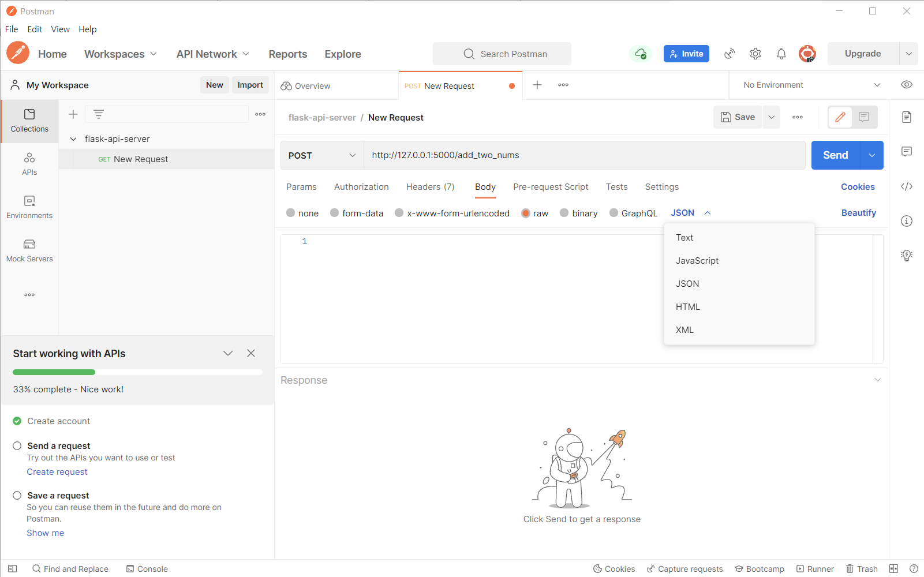
Task: Show more sidebar options ellipsis
Action: (x=29, y=295)
